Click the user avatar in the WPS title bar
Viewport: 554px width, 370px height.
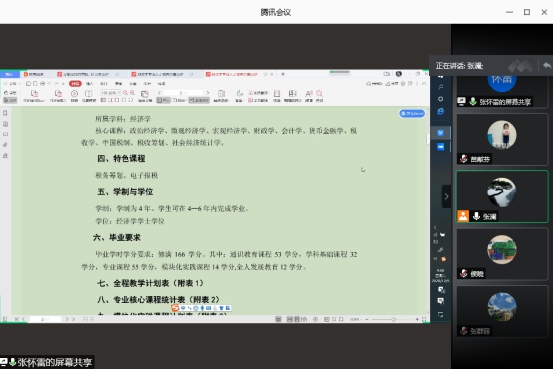click(x=399, y=74)
